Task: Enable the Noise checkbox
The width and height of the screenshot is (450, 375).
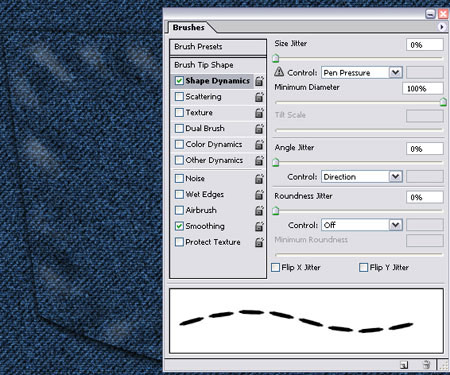Action: coord(179,178)
